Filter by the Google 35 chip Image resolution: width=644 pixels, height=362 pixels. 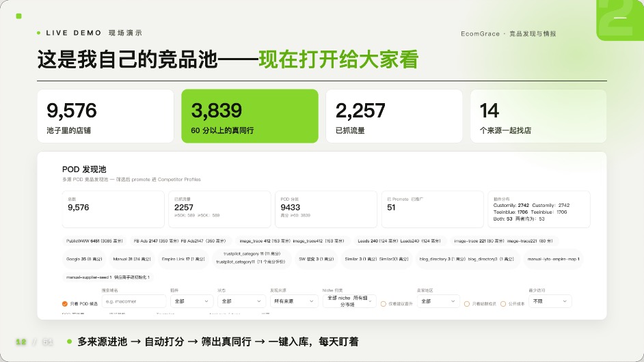point(84,259)
